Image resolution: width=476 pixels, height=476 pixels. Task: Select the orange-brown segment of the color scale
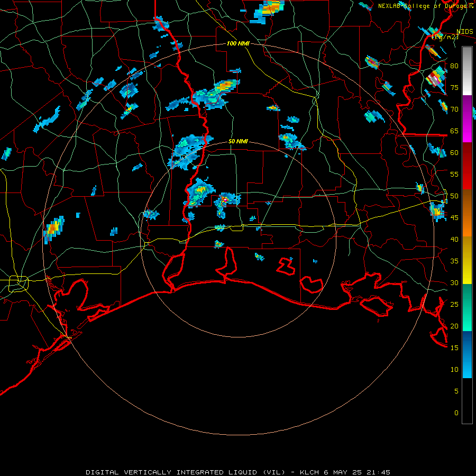tap(467, 213)
